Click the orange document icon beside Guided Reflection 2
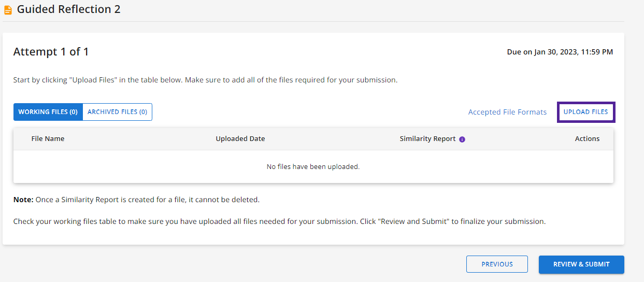The height and width of the screenshot is (282, 644). coord(8,10)
